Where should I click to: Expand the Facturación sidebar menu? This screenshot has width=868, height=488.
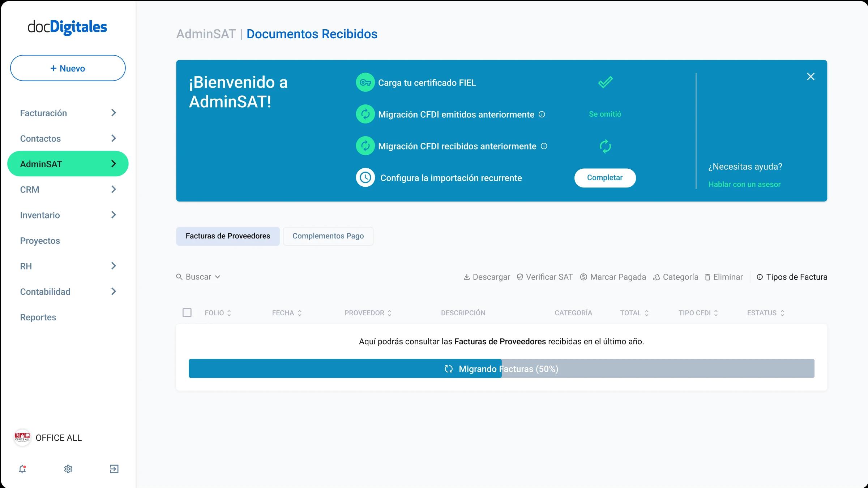tap(68, 113)
